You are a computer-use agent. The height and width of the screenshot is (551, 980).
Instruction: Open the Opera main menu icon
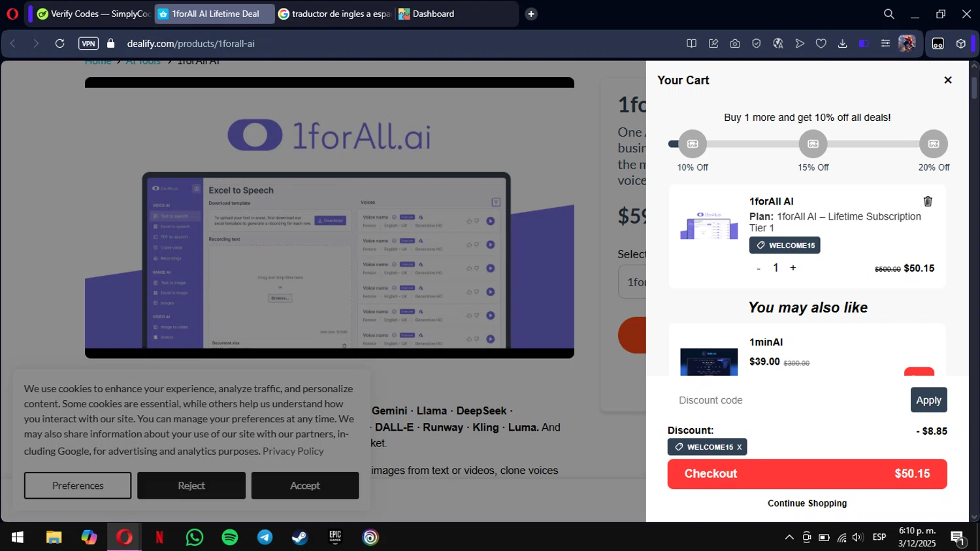coord(12,14)
